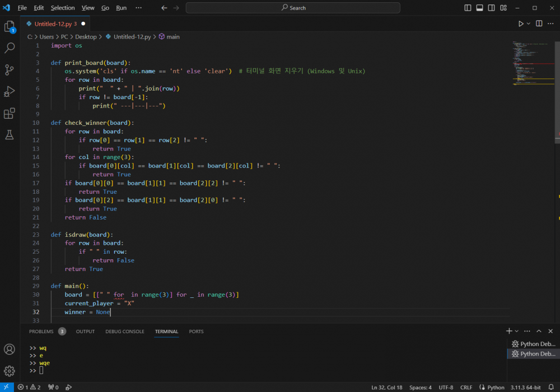Click the PC breadcrumb segment

64,37
